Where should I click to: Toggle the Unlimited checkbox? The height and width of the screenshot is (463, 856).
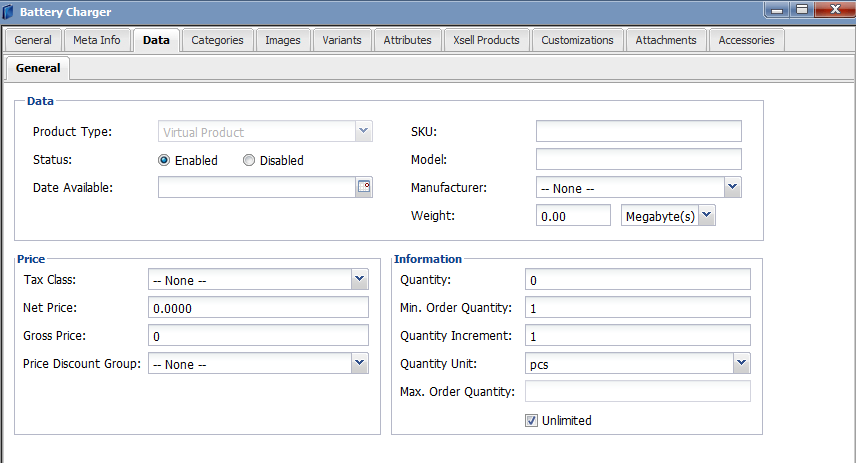(x=532, y=420)
